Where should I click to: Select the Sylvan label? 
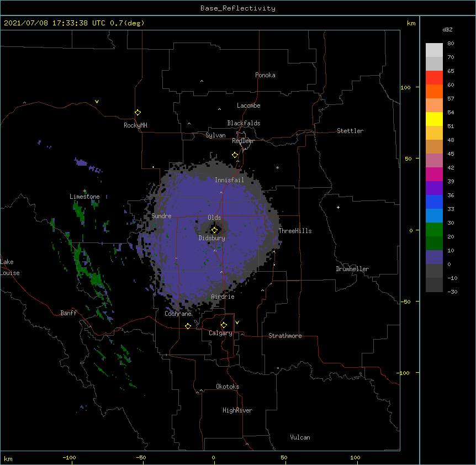[215, 135]
